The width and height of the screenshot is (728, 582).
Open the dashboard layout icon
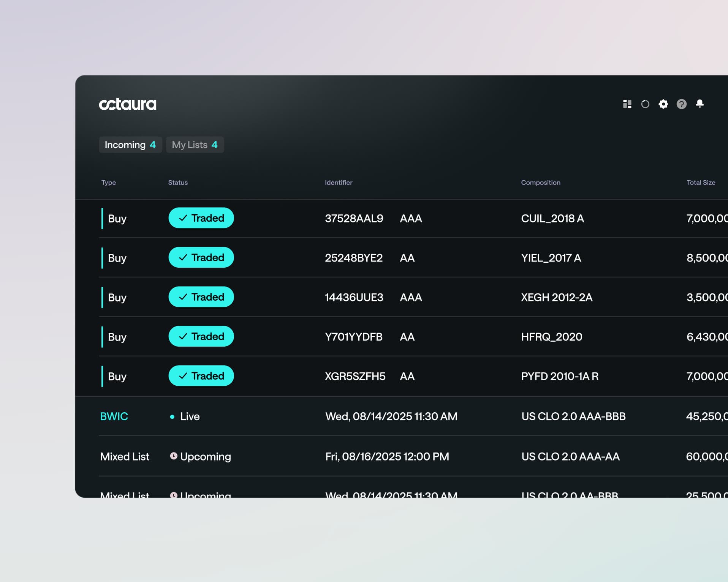pyautogui.click(x=627, y=104)
